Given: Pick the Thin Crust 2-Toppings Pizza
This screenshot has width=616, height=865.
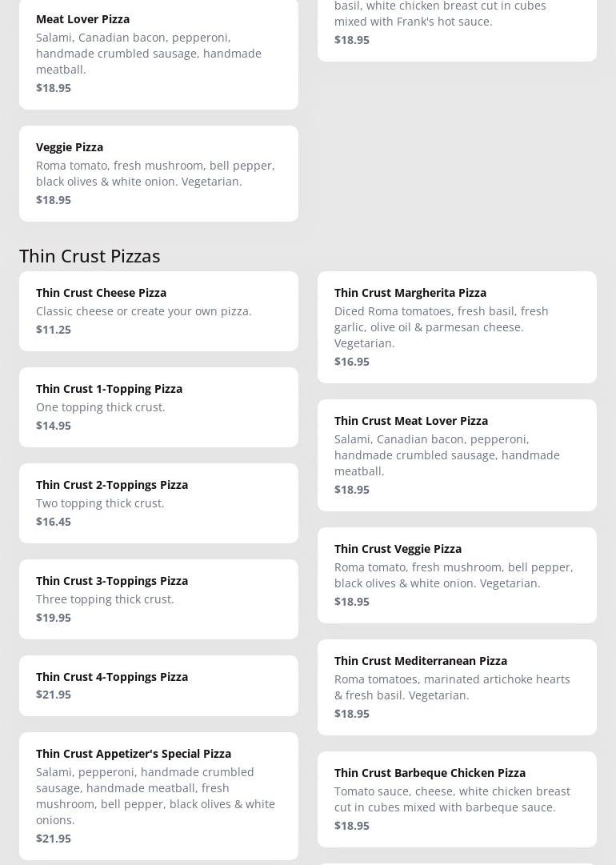Looking at the screenshot, I should 158,503.
